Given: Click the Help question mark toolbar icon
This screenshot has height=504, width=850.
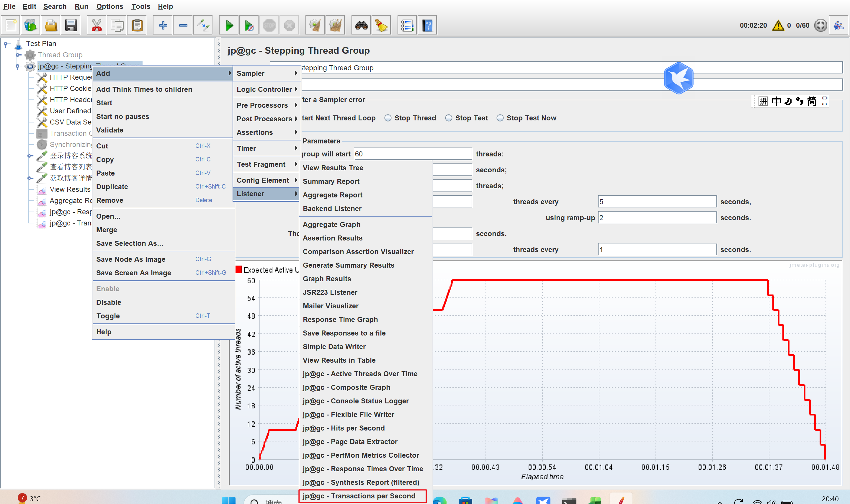Looking at the screenshot, I should [x=427, y=25].
